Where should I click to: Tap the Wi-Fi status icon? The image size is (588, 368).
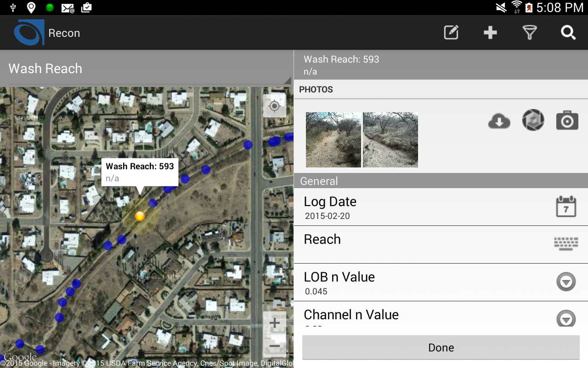(517, 7)
